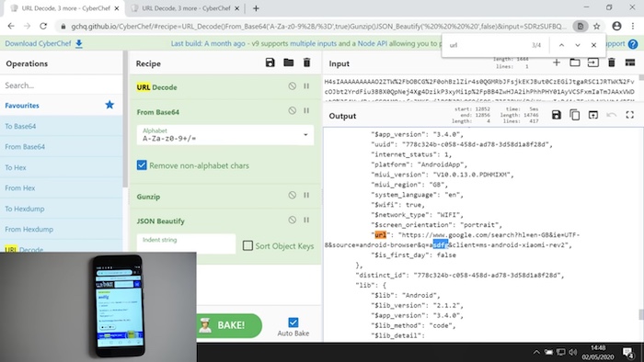Pause at the From Base64 step
This screenshot has height=362, width=644.
click(x=306, y=110)
